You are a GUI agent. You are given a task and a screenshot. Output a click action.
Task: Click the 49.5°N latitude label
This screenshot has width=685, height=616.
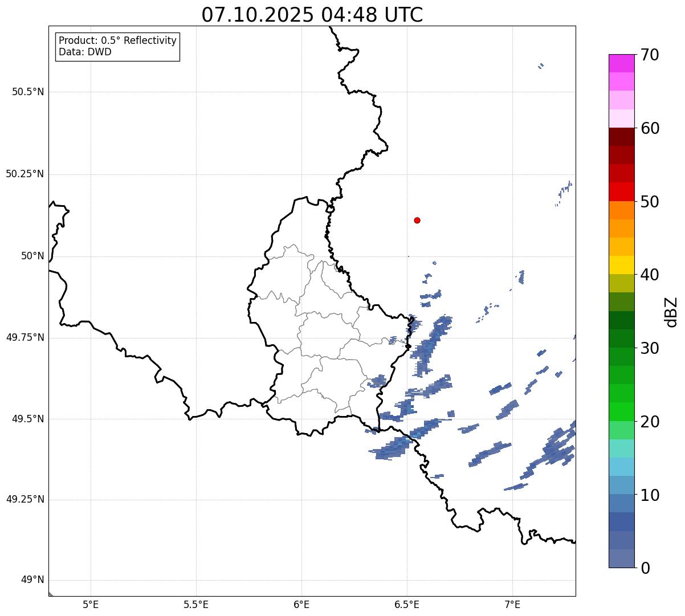tap(28, 419)
